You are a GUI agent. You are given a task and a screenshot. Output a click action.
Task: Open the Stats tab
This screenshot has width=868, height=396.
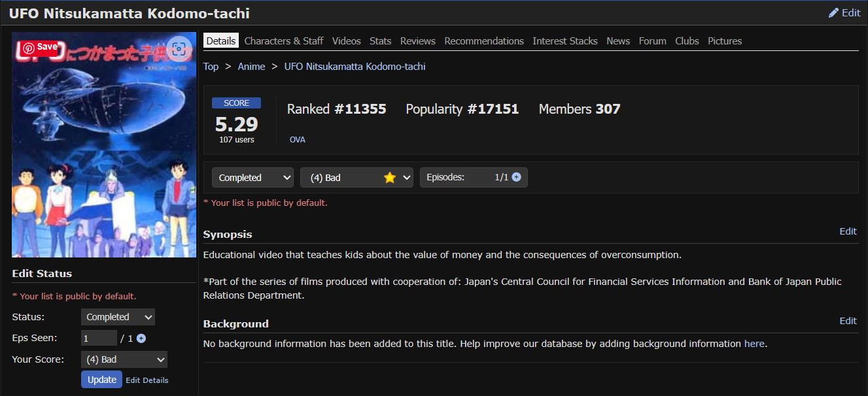tap(380, 41)
